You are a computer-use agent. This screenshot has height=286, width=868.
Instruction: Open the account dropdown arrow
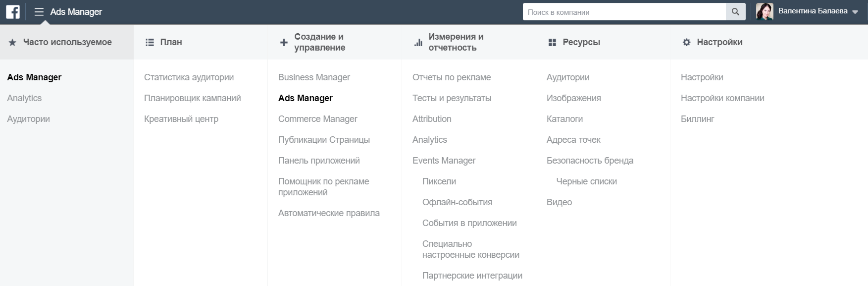tap(855, 12)
